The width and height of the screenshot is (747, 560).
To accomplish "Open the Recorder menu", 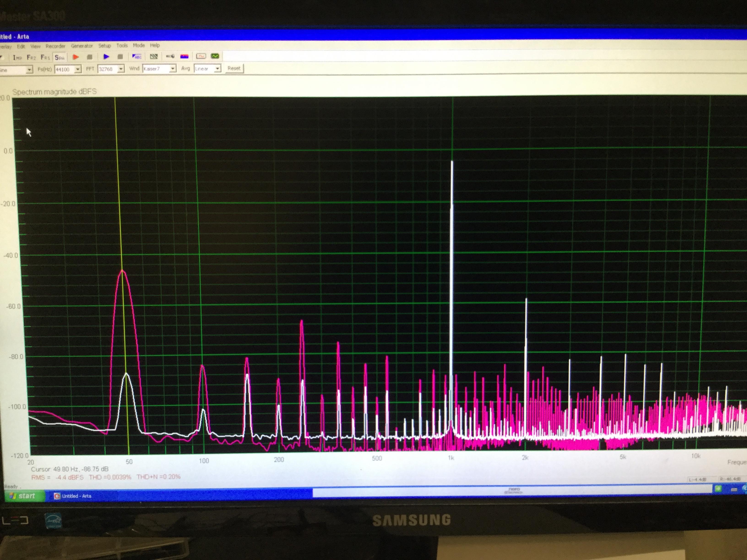I will coord(55,46).
